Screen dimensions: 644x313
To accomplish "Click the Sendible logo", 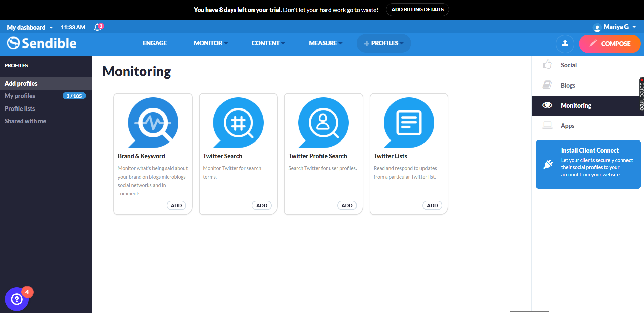I will pyautogui.click(x=42, y=43).
